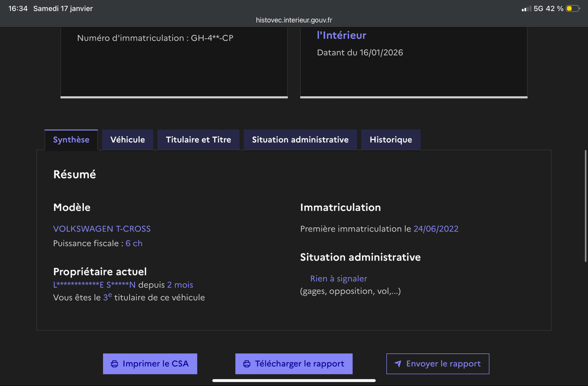Click the 6 ch fiscal power value
Image resolution: width=588 pixels, height=386 pixels.
[134, 243]
